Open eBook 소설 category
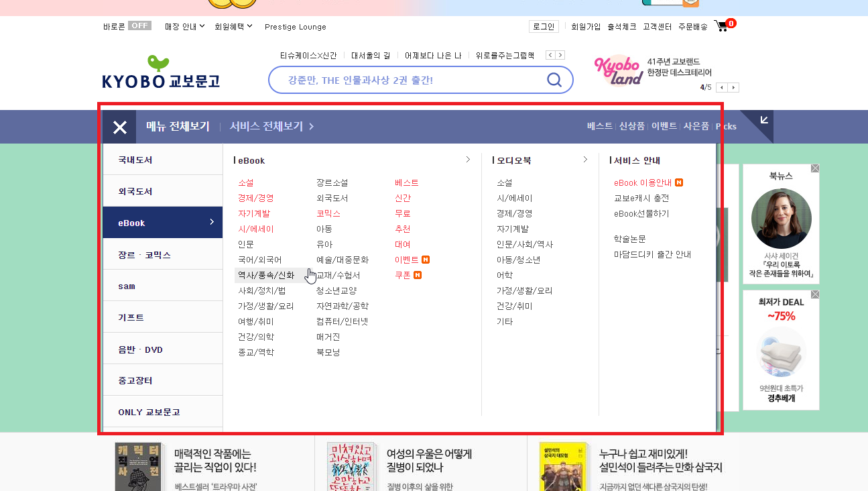 click(246, 182)
